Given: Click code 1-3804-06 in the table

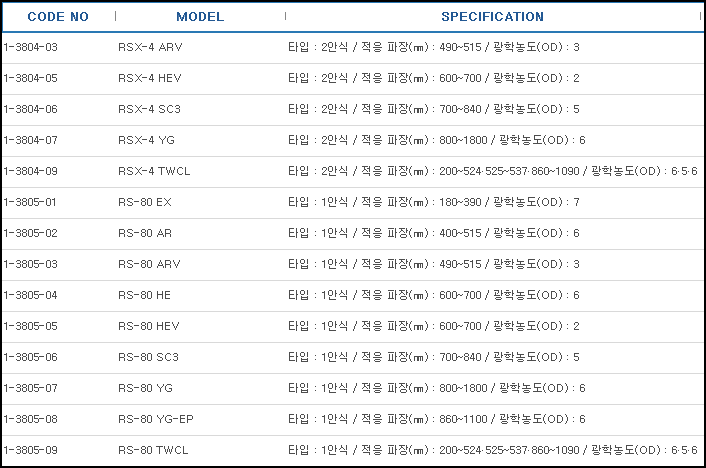Looking at the screenshot, I should pos(31,109).
